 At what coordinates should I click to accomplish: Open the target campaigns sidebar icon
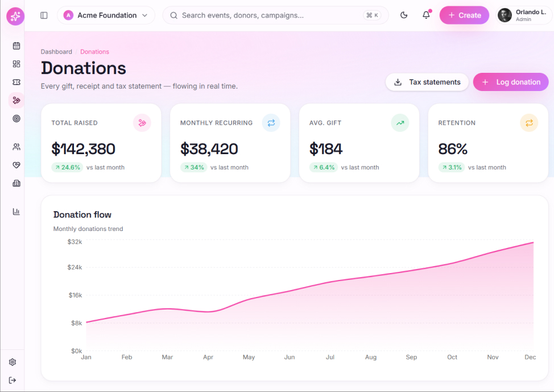click(x=16, y=118)
